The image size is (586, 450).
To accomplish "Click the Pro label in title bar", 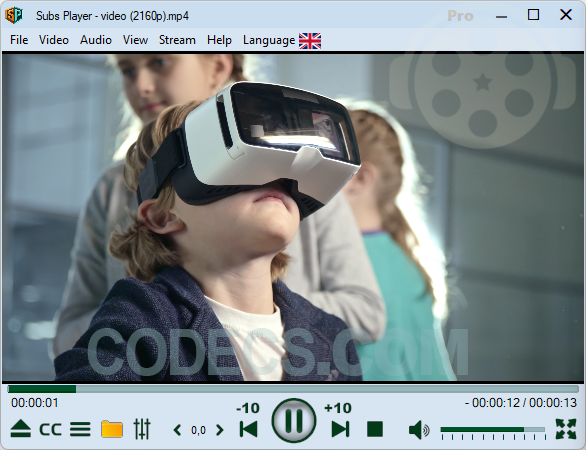I will [460, 16].
